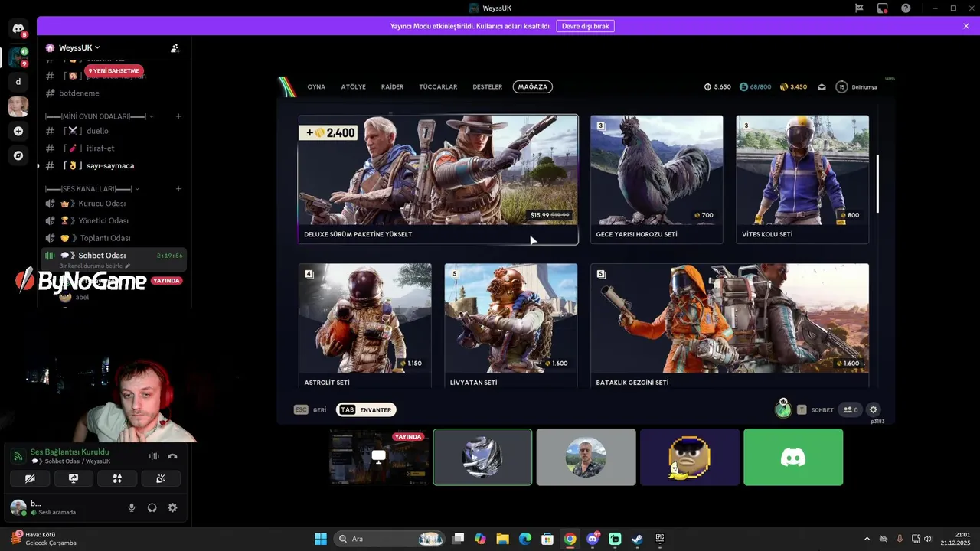Mute microphone in the user panel
This screenshot has height=551, width=980.
(x=132, y=507)
